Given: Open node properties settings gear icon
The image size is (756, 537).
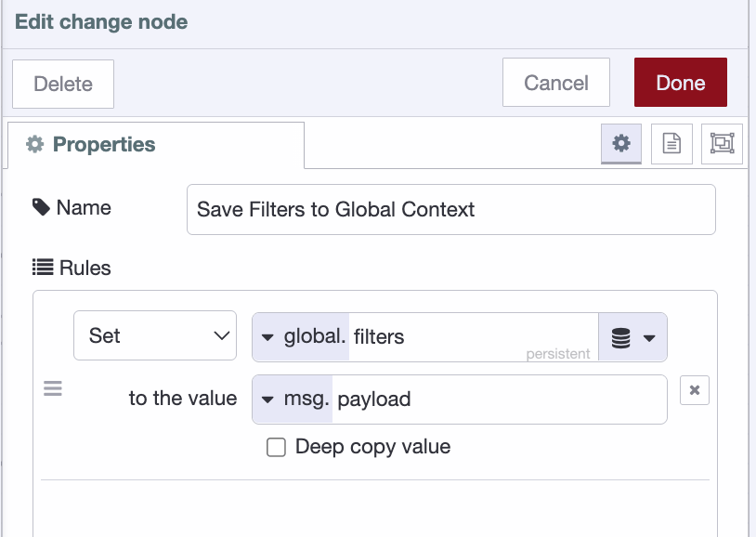Looking at the screenshot, I should (621, 144).
